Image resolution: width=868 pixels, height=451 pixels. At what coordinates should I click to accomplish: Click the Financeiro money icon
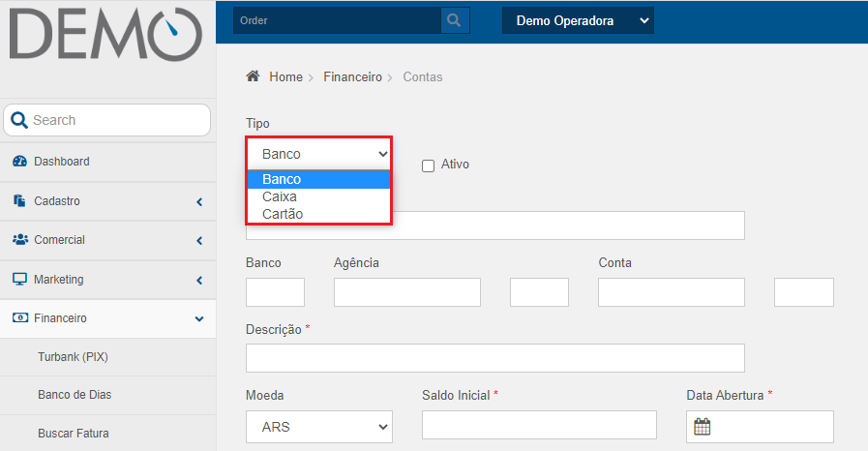tap(20, 318)
